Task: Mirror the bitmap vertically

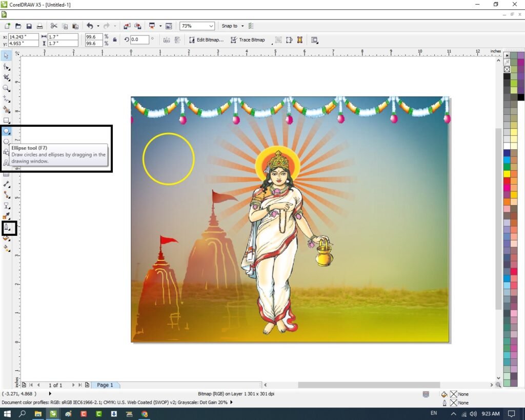Action: pos(177,40)
